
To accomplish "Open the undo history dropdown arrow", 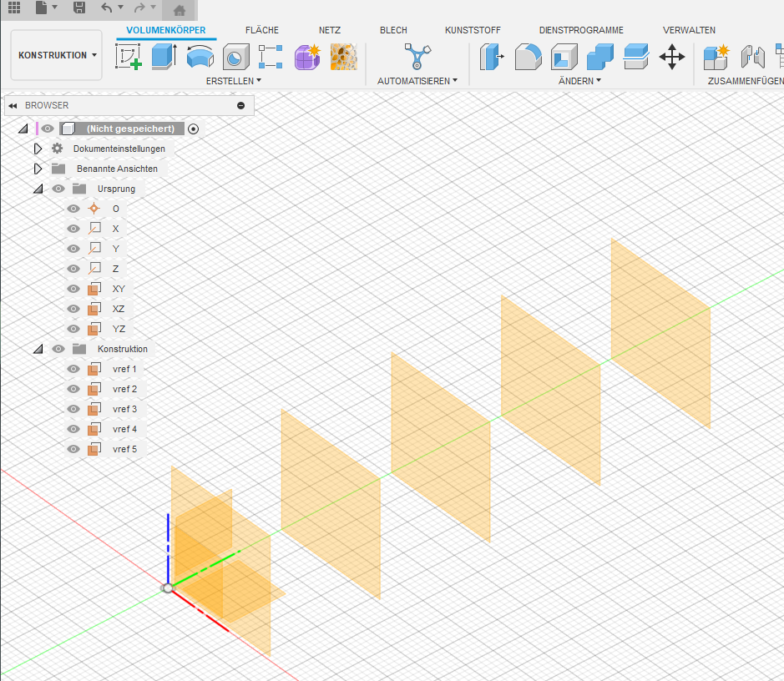I will 120,7.
